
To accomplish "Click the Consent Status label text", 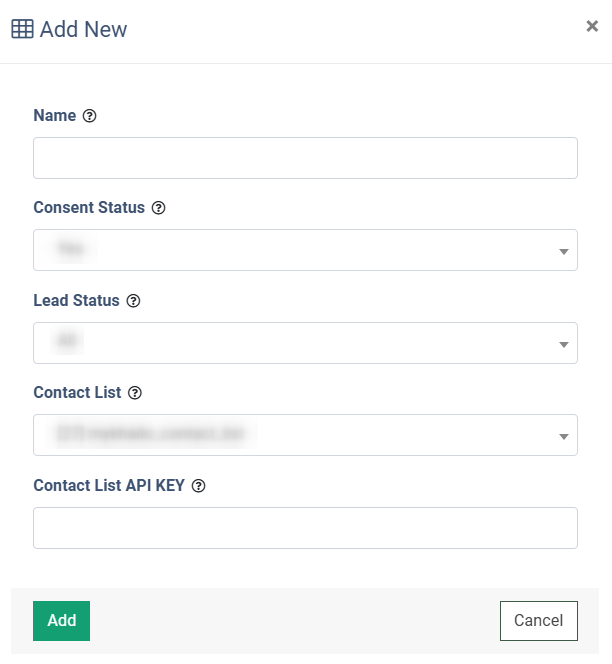I will (89, 208).
